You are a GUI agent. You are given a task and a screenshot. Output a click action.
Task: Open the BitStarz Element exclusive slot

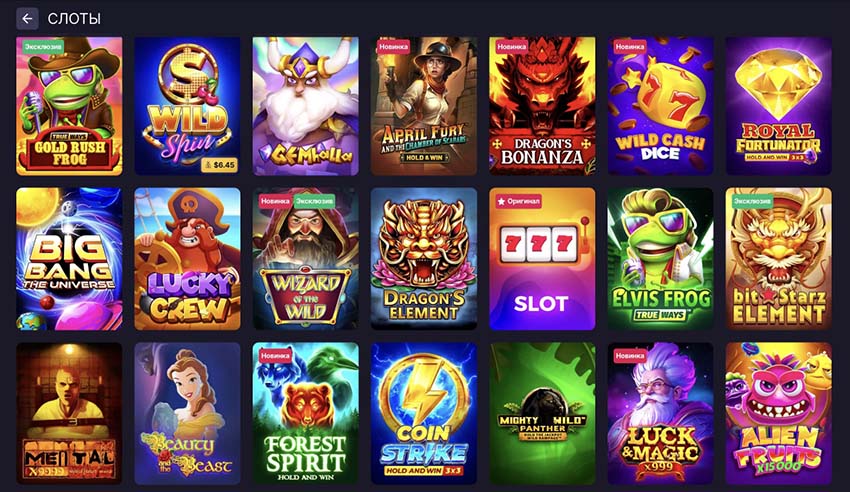pos(778,259)
